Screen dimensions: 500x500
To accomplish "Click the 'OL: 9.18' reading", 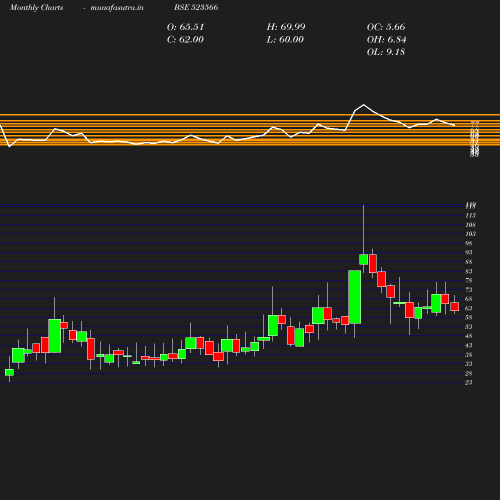I will tap(386, 52).
